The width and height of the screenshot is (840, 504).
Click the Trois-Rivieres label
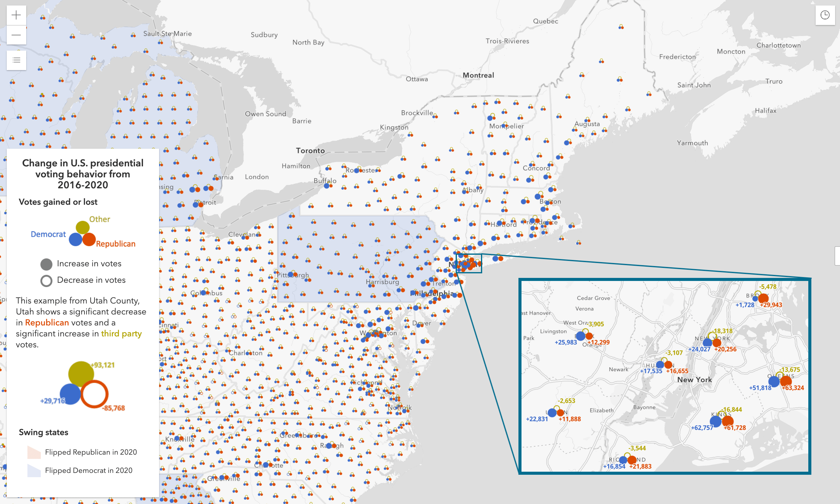click(x=507, y=41)
